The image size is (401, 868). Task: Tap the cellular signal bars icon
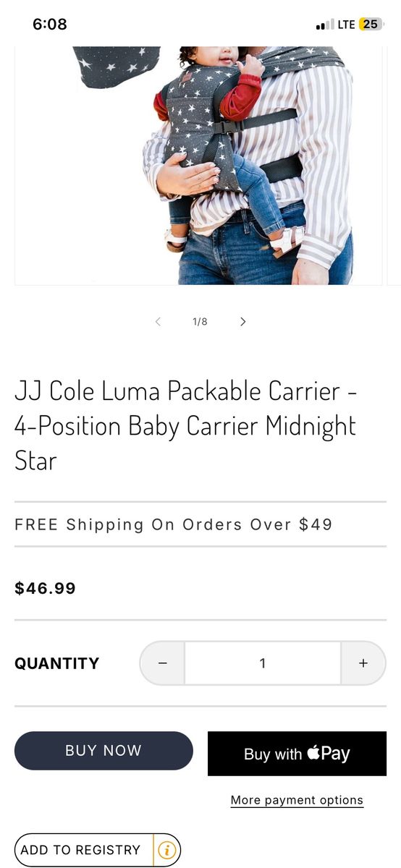325,25
